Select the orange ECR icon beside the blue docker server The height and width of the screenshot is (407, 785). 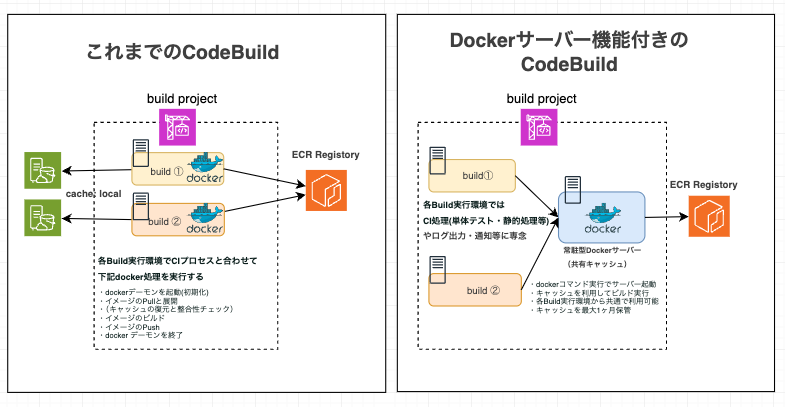(x=709, y=216)
